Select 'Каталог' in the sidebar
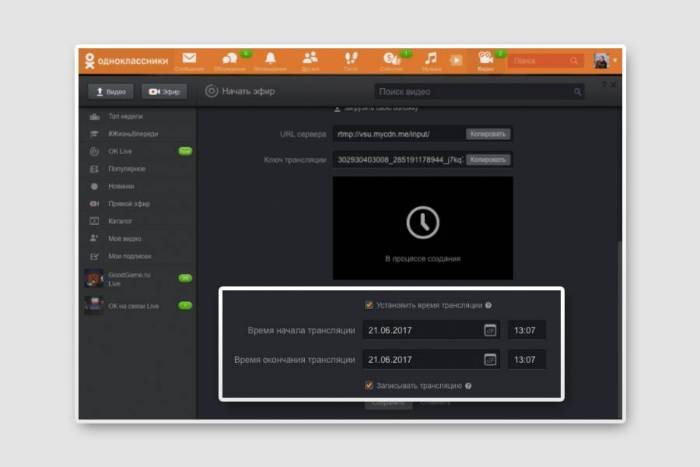Viewport: 700px width, 467px height. [x=120, y=220]
